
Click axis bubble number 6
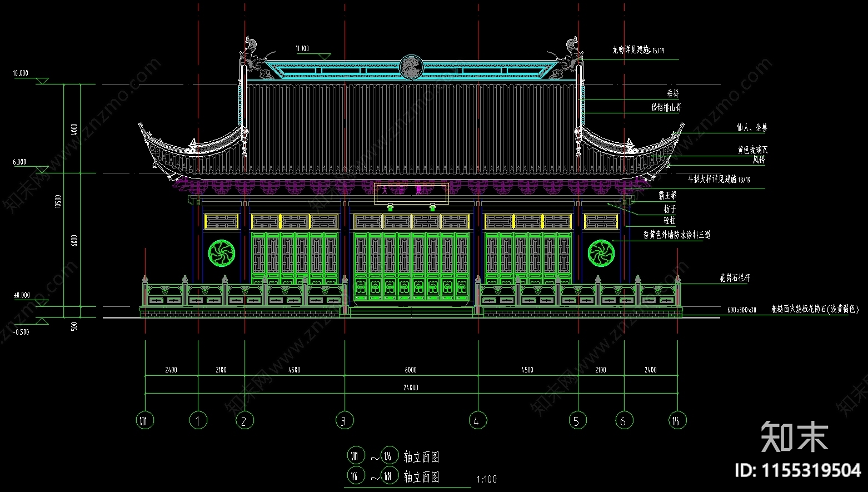[623, 420]
